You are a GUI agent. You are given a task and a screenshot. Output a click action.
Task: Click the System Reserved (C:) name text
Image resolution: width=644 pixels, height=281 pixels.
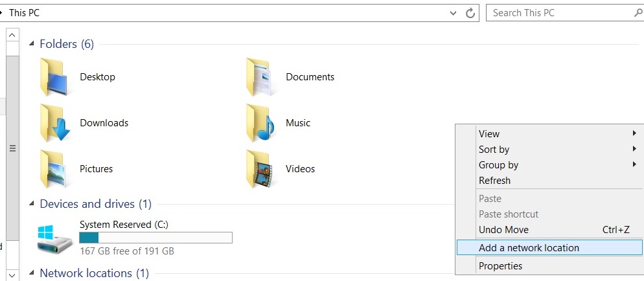[124, 225]
